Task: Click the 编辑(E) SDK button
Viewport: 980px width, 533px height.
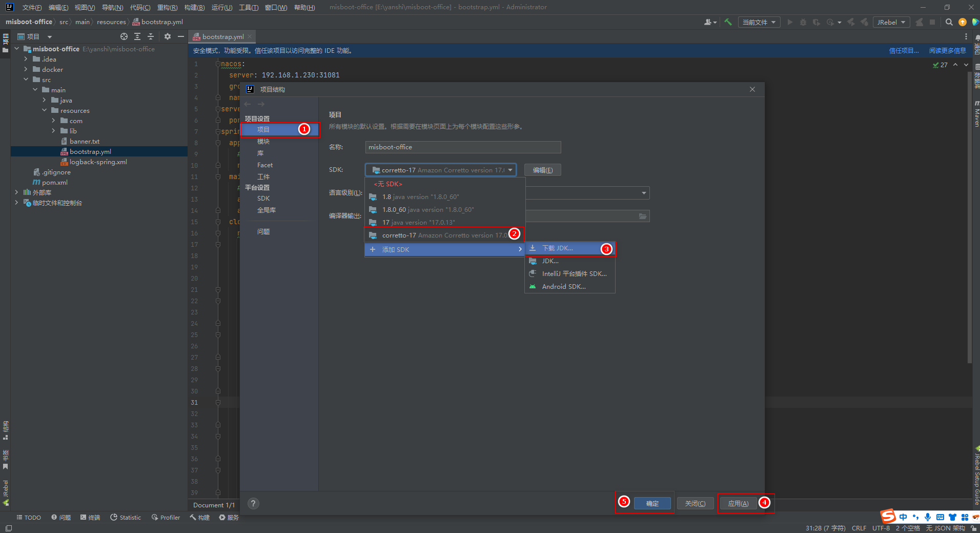Action: pos(543,170)
